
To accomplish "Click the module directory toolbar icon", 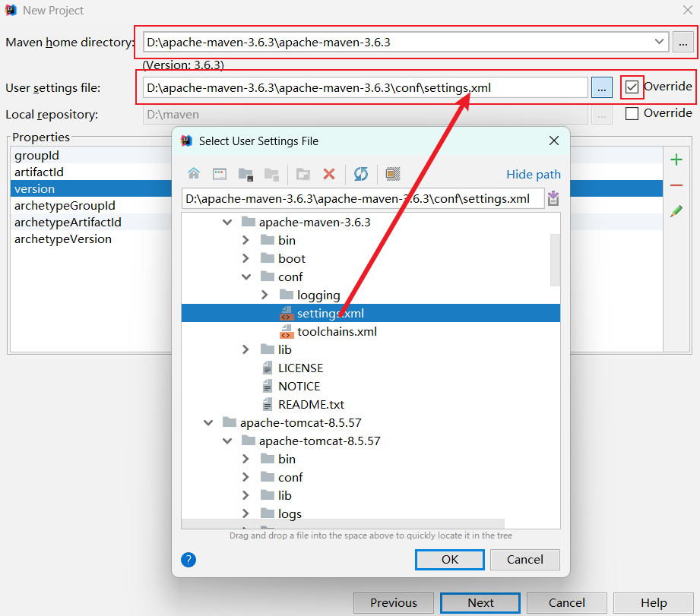I will [271, 174].
